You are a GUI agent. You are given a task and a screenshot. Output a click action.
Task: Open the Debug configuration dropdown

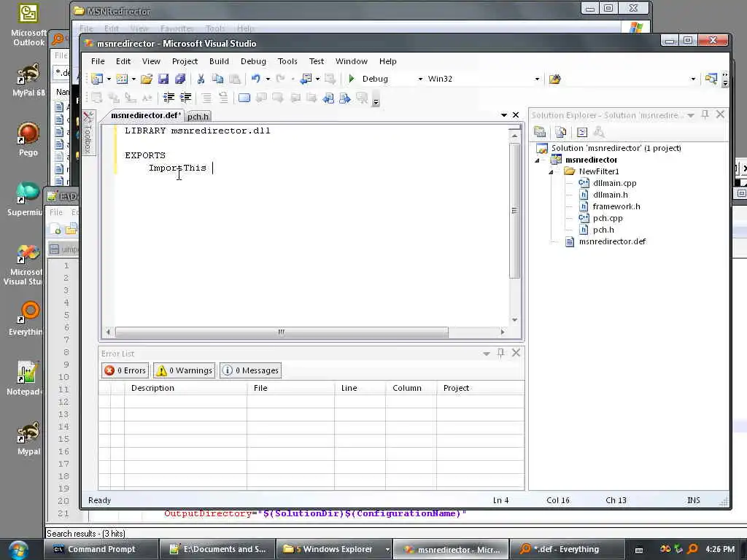[420, 79]
